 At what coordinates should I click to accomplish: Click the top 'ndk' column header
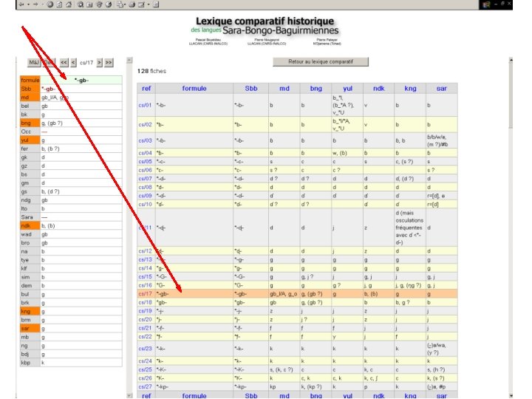coord(378,88)
